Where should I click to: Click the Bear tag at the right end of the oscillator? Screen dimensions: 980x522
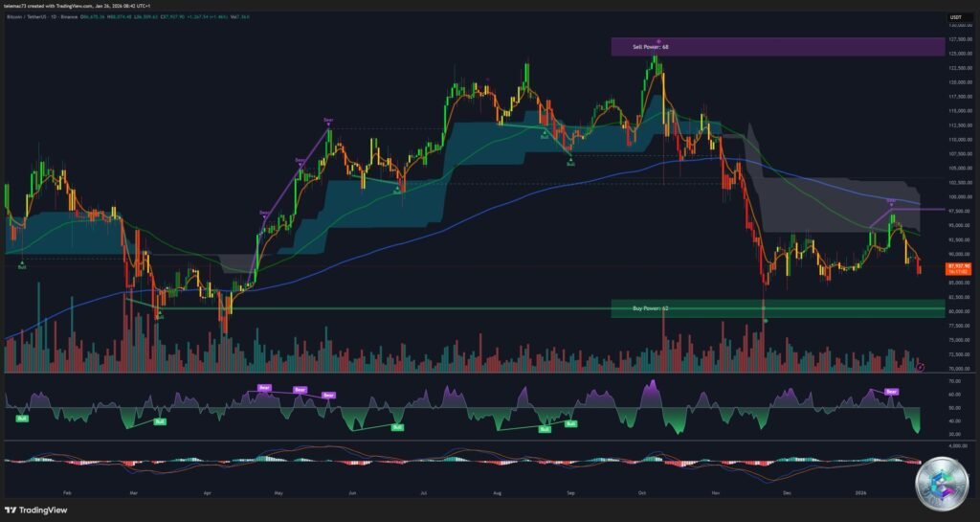point(892,392)
